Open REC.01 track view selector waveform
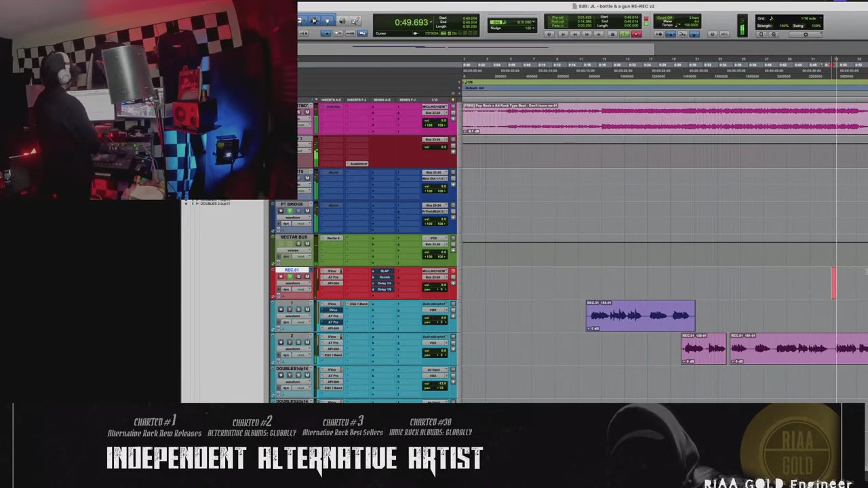The width and height of the screenshot is (868, 488). (292, 283)
